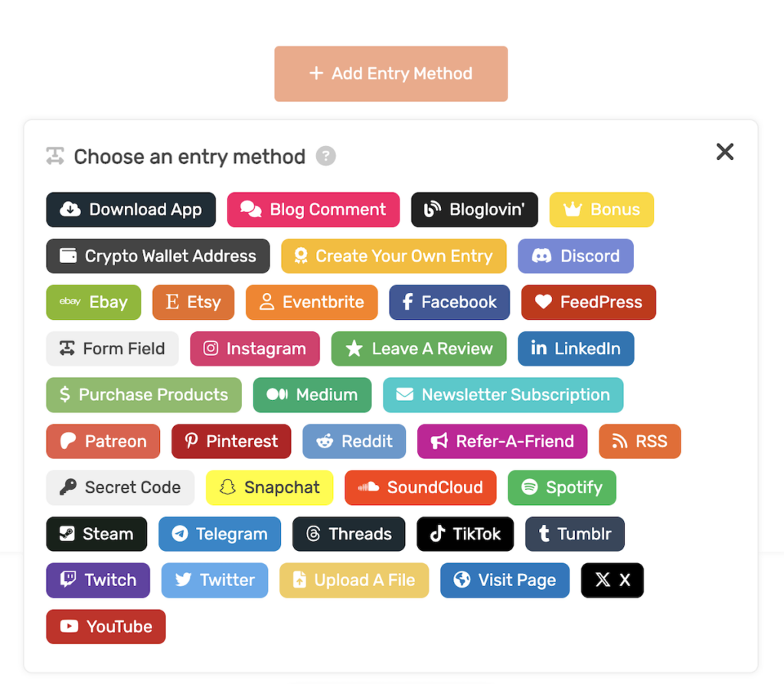784x684 pixels.
Task: Select the Facebook entry method
Action: pyautogui.click(x=449, y=302)
